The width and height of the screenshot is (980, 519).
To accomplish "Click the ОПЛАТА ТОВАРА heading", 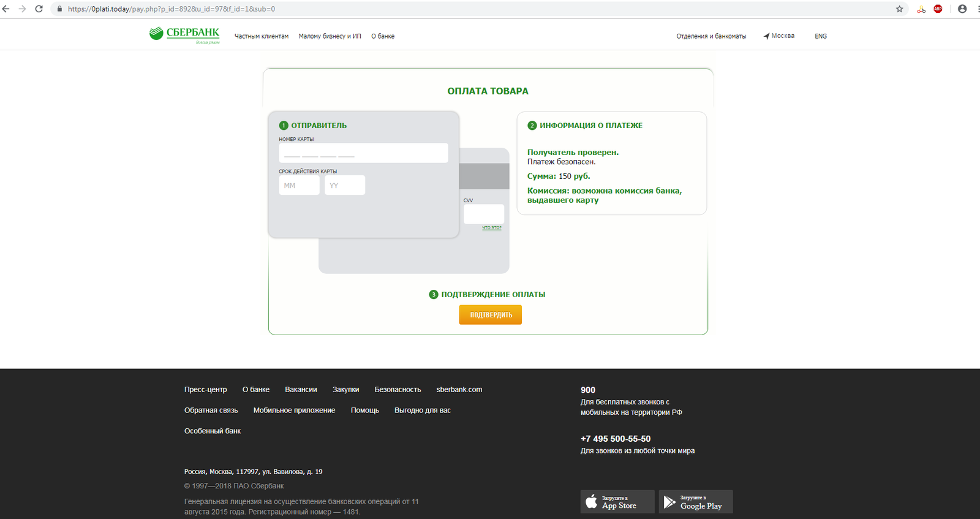I will (x=488, y=91).
